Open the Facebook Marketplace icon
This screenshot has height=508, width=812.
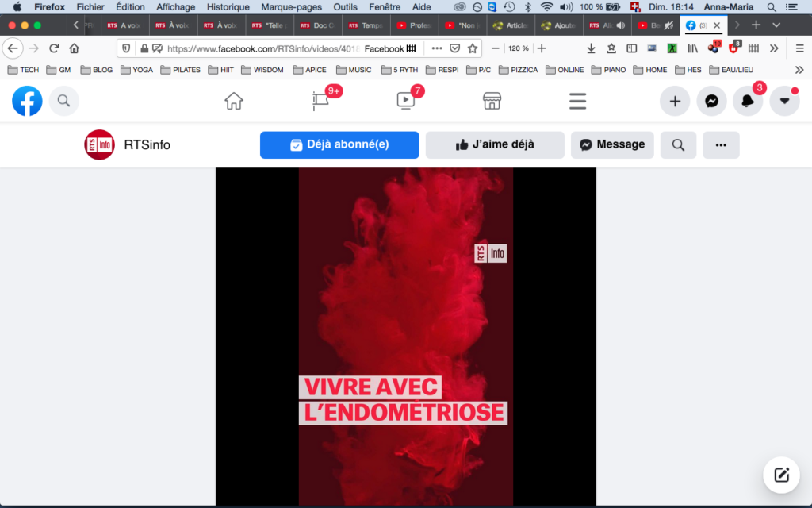(x=492, y=101)
